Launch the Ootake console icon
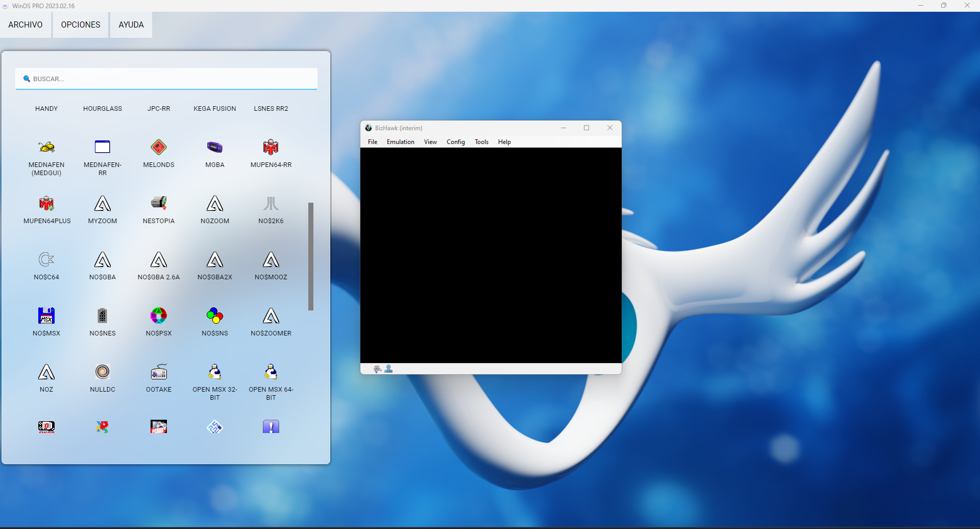The height and width of the screenshot is (529, 980). 159,372
